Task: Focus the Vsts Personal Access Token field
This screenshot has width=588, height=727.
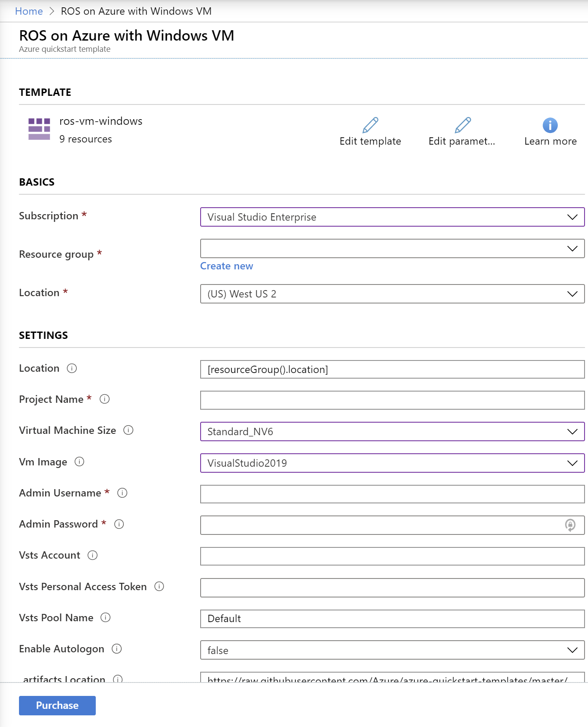Action: click(392, 588)
